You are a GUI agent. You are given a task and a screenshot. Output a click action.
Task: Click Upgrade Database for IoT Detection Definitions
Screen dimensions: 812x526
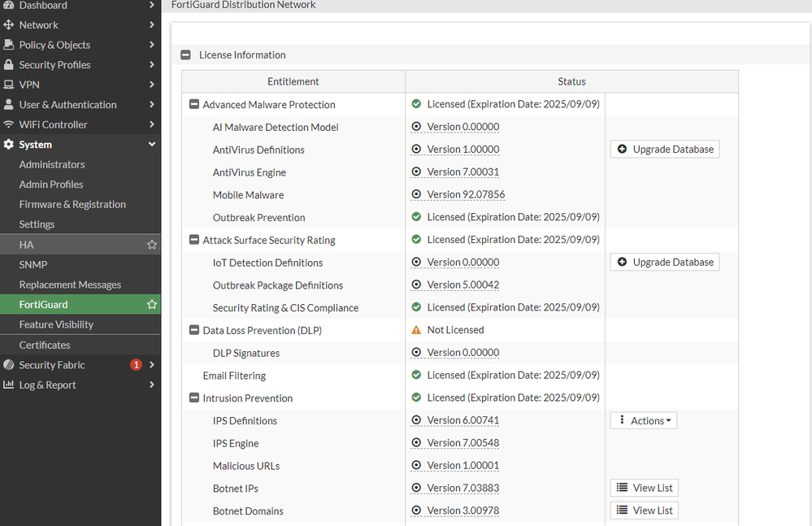click(665, 262)
